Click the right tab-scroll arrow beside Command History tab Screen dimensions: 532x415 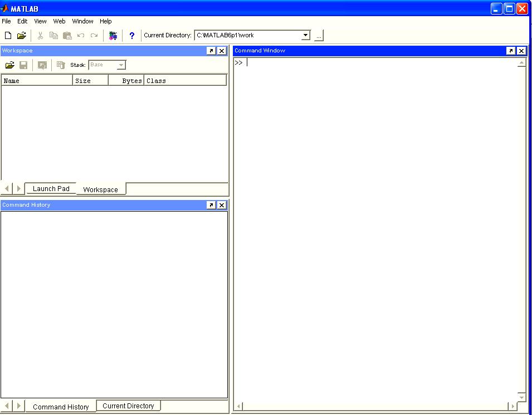(18, 406)
